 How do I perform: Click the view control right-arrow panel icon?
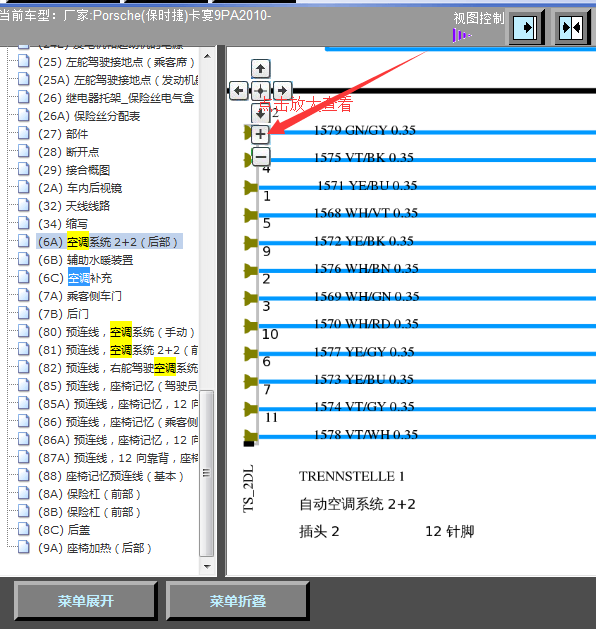(x=526, y=27)
